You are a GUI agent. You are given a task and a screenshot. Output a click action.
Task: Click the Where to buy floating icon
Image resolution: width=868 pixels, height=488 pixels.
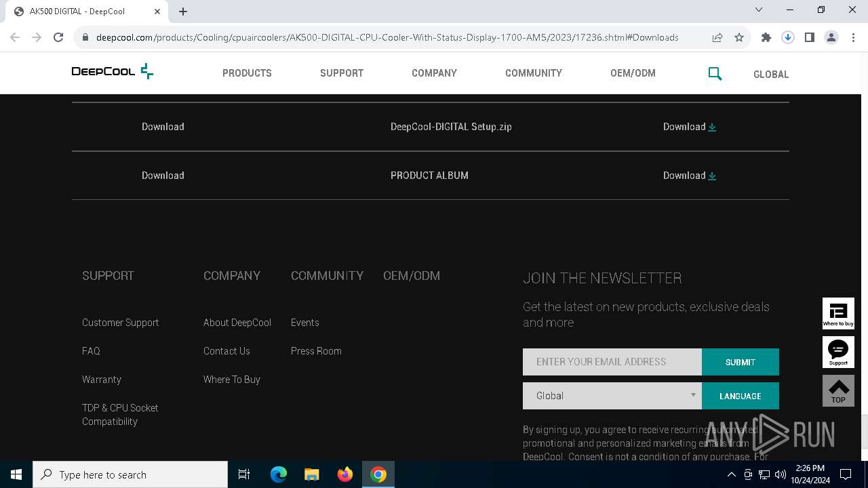(x=838, y=313)
